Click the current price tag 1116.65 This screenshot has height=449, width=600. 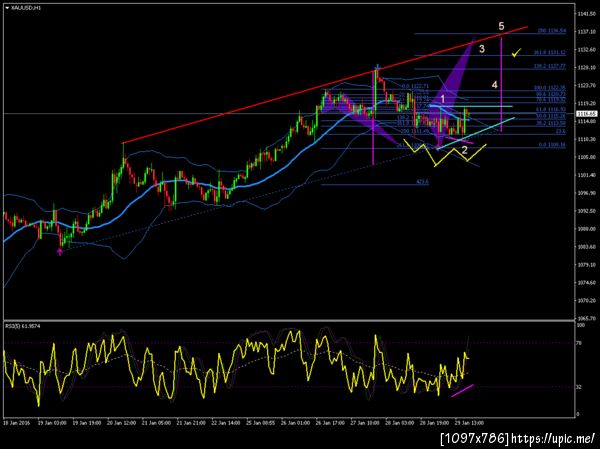coord(586,114)
